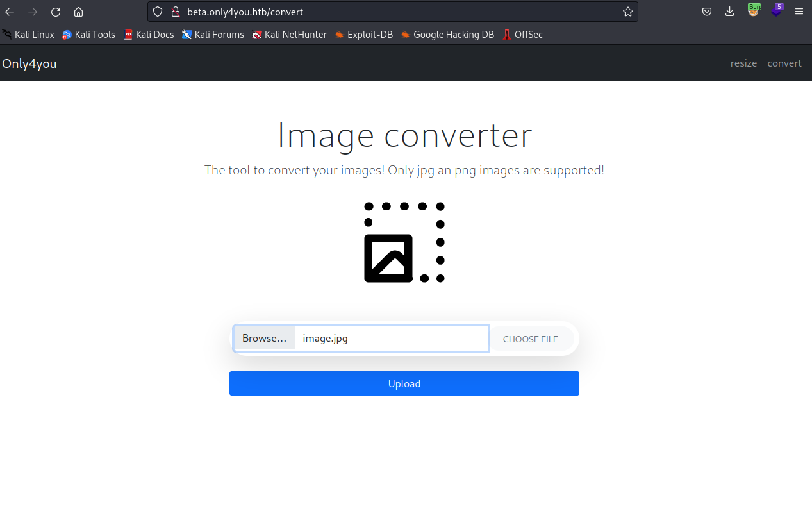Click the image.jpg filename field
812x527 pixels.
(x=391, y=338)
